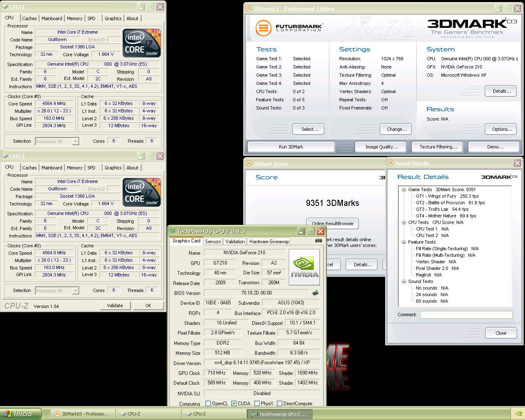
Task: Select GT4 - Mother Nature result row
Action: click(x=446, y=216)
